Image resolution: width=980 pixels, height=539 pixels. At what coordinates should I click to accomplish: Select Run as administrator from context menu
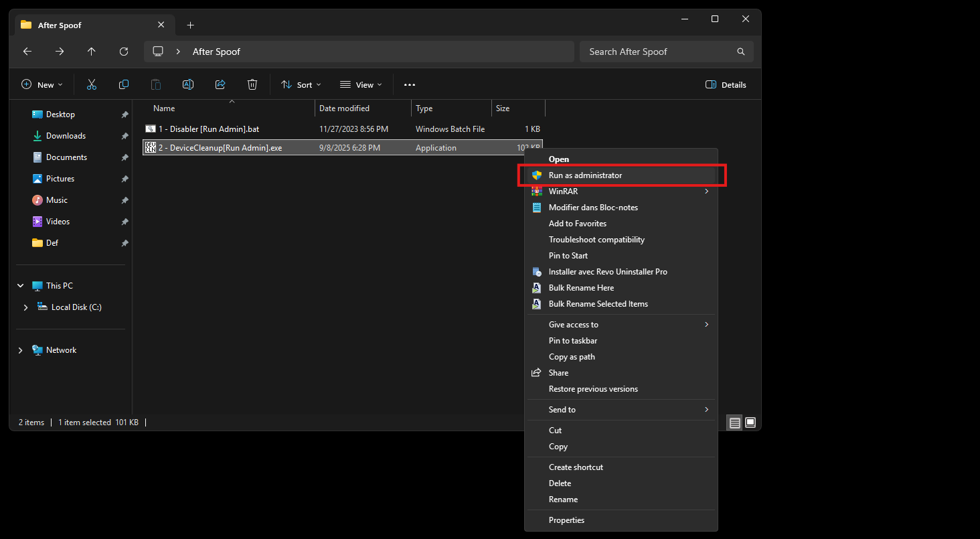click(585, 175)
